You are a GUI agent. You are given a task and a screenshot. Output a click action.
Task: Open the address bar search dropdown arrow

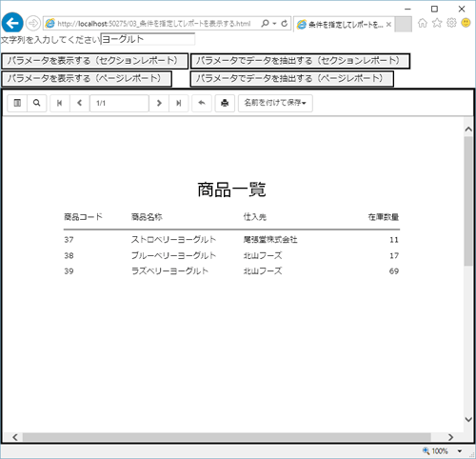click(274, 24)
